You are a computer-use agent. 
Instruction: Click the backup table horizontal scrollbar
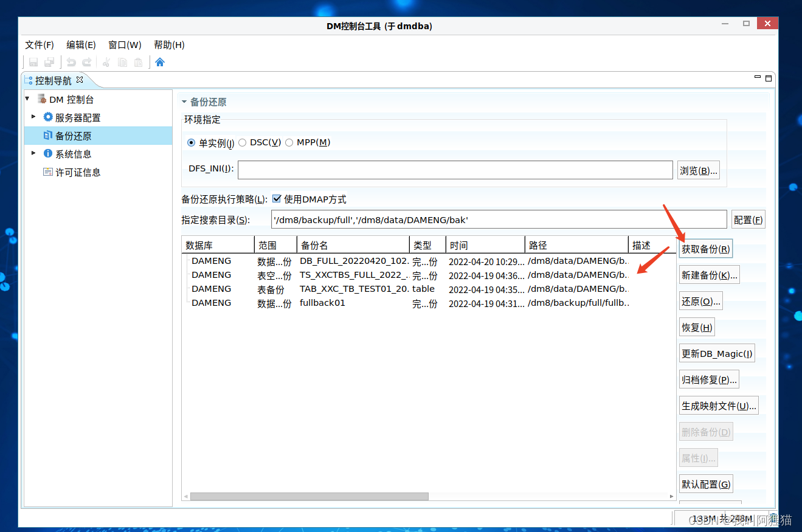[309, 496]
